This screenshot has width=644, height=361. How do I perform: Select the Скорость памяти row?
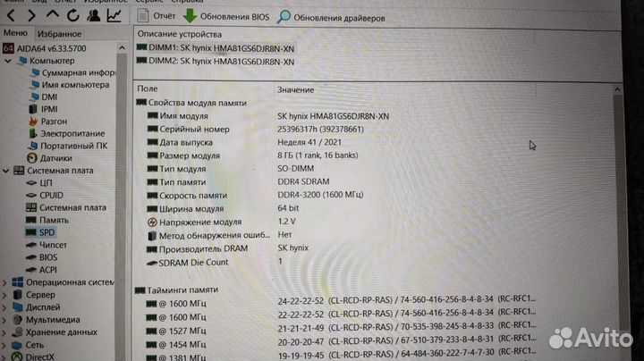(x=256, y=195)
